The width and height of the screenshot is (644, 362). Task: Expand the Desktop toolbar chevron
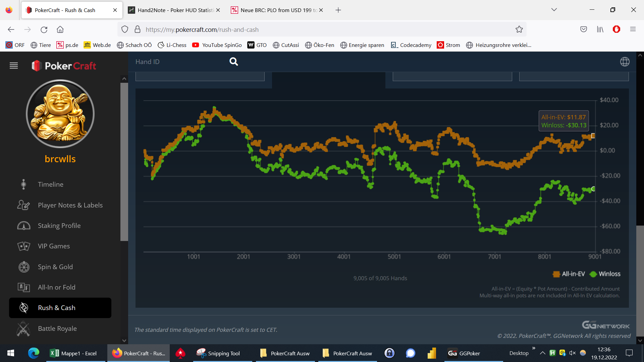point(534,348)
